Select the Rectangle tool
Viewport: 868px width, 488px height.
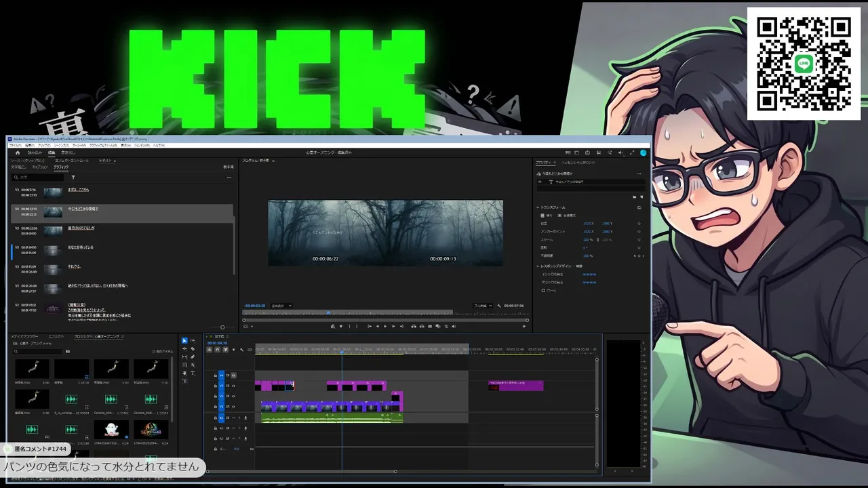[184, 365]
